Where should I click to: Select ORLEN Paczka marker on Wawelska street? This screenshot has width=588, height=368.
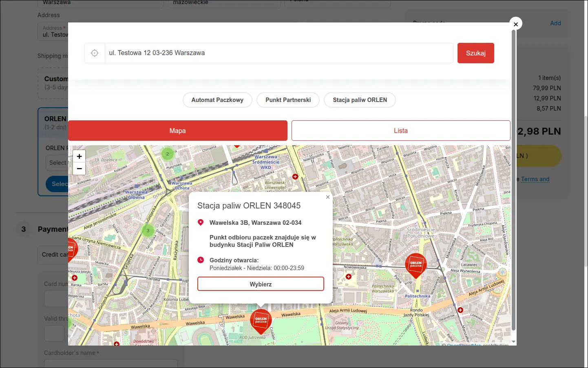pos(261,321)
